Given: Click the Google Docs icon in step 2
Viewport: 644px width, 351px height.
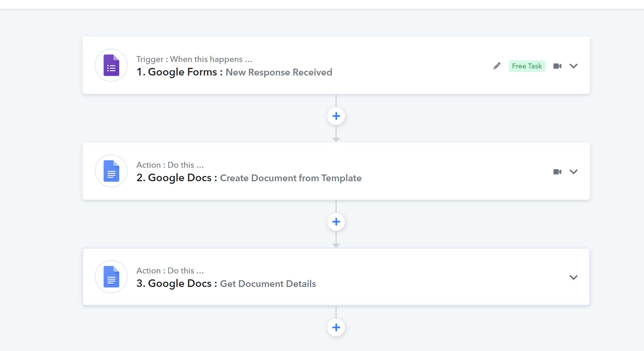Looking at the screenshot, I should click(x=111, y=171).
